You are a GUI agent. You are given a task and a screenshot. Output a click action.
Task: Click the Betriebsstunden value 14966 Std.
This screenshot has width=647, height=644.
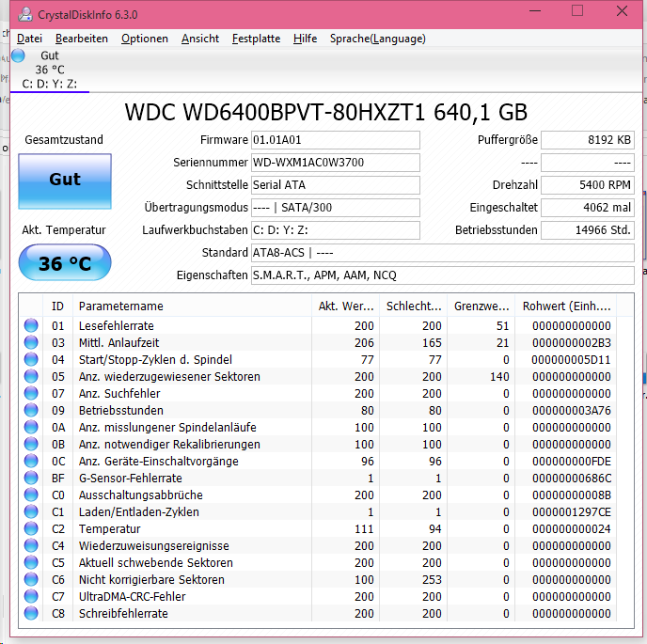[588, 230]
